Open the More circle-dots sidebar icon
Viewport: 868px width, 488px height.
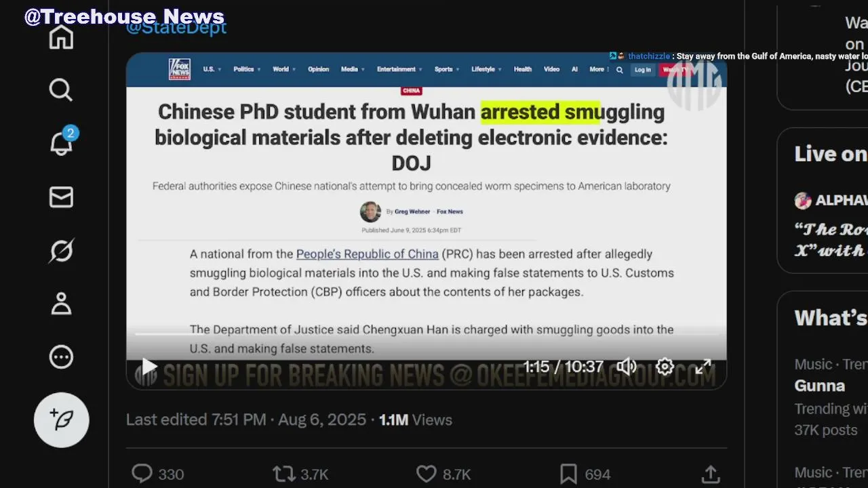click(61, 357)
